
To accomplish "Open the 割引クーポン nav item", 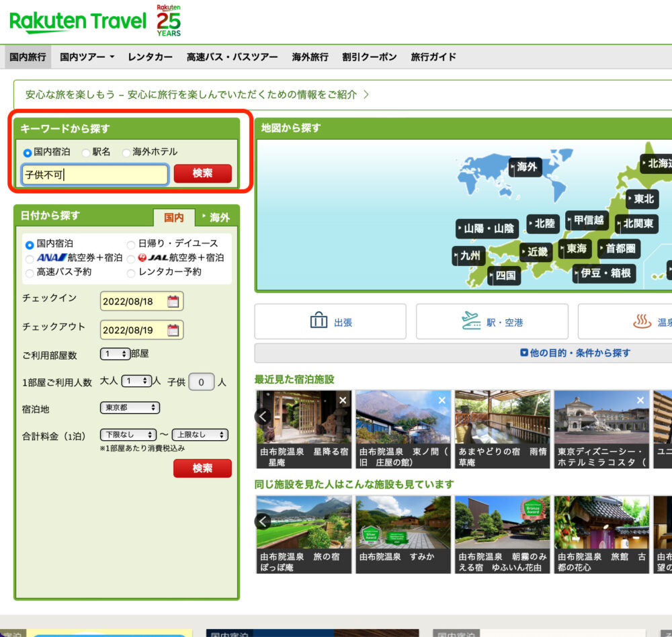I will [370, 57].
